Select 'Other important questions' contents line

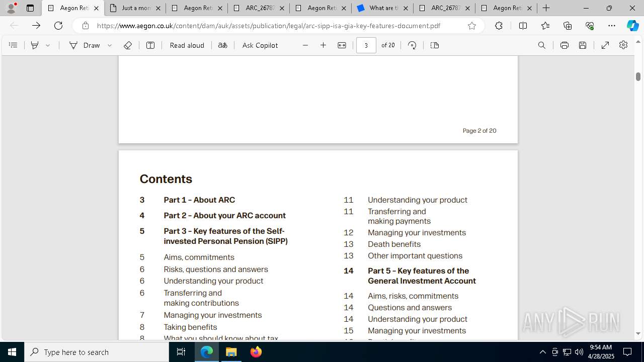click(x=415, y=256)
